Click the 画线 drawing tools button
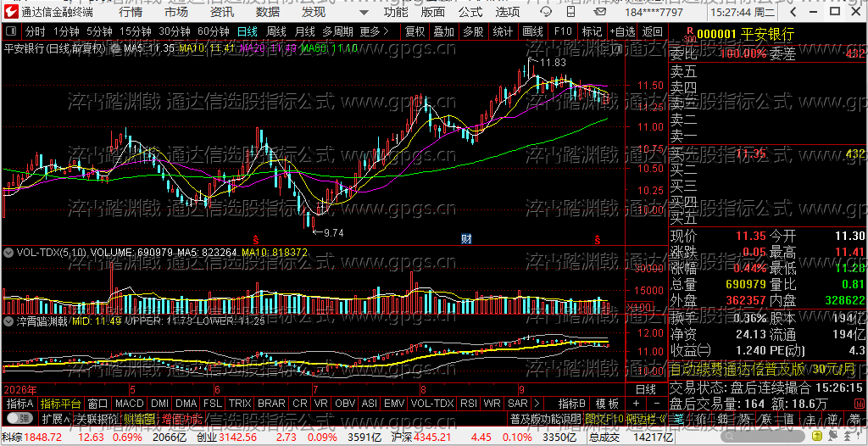This screenshot has width=868, height=446. 532,31
